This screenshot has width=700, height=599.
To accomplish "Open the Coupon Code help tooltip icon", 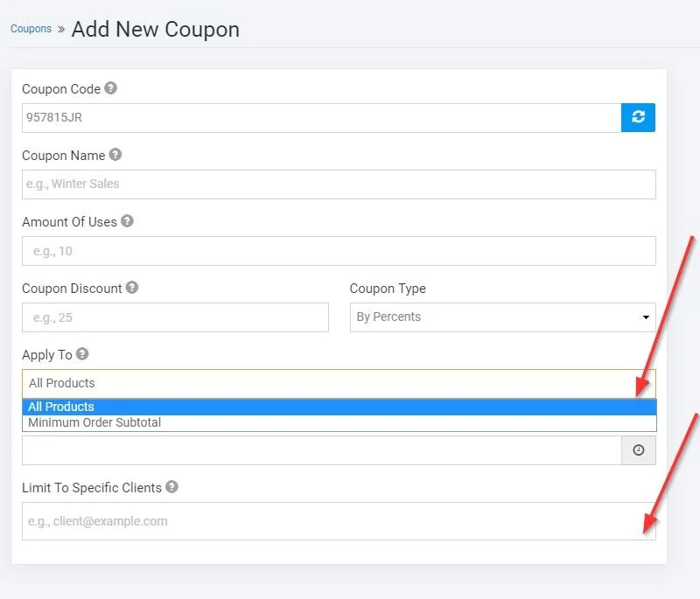I will [111, 88].
